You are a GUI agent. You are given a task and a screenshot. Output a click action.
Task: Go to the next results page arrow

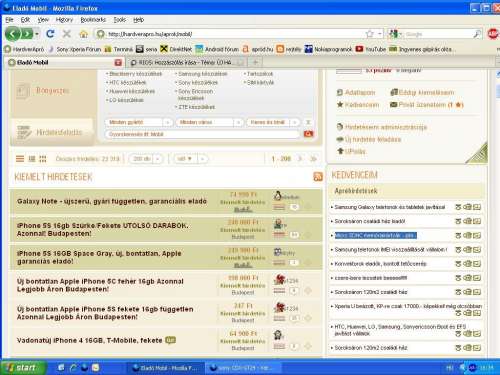click(300, 159)
